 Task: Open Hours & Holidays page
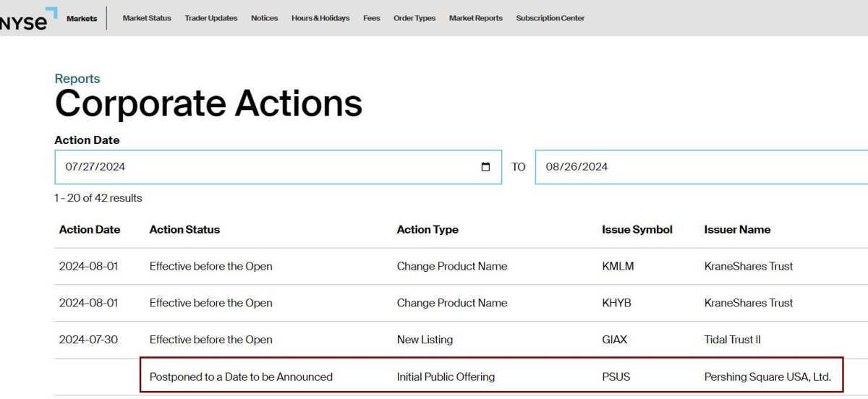click(320, 19)
